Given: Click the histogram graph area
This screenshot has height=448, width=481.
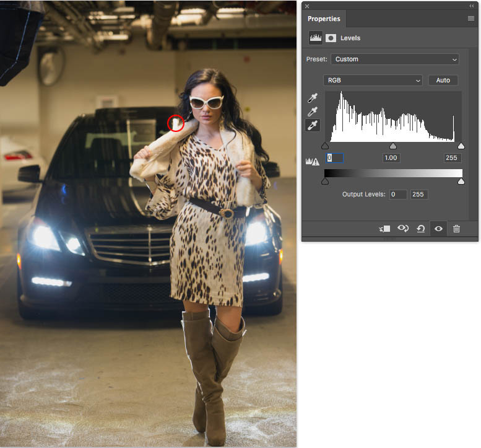Looking at the screenshot, I should coord(393,116).
